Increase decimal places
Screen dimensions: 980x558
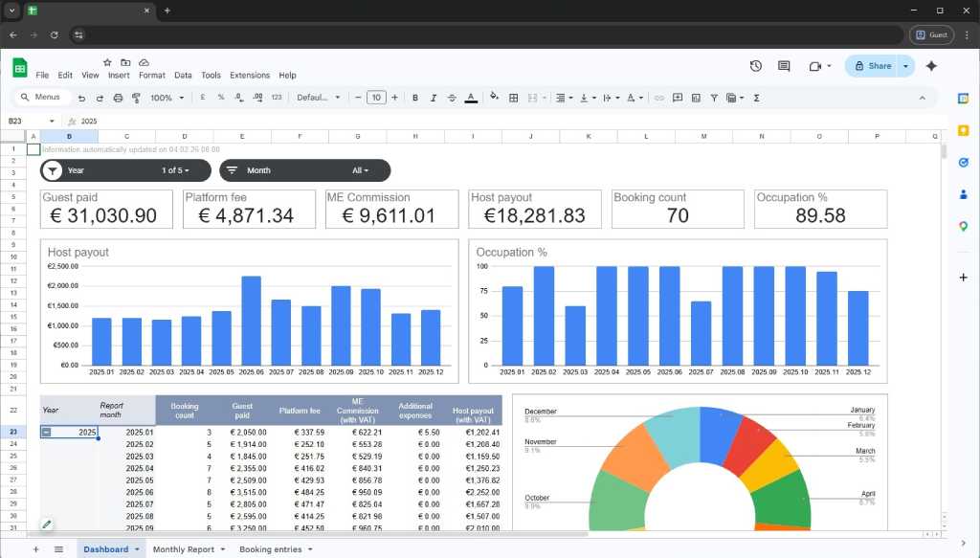pyautogui.click(x=257, y=98)
